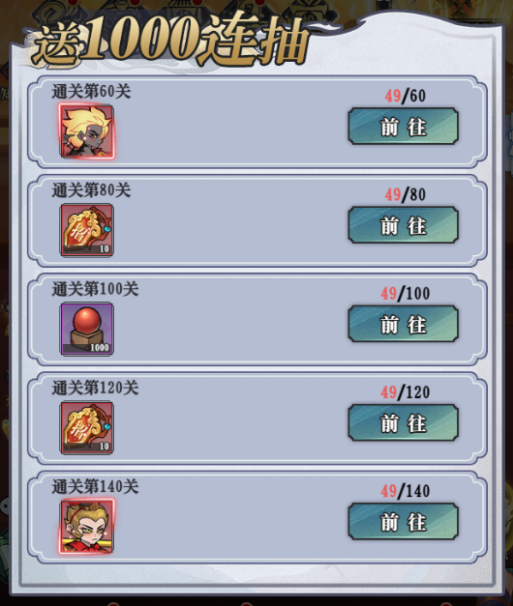Click 前往 button in the 通关第60关 row
Viewport: 513px width, 606px height.
point(403,126)
